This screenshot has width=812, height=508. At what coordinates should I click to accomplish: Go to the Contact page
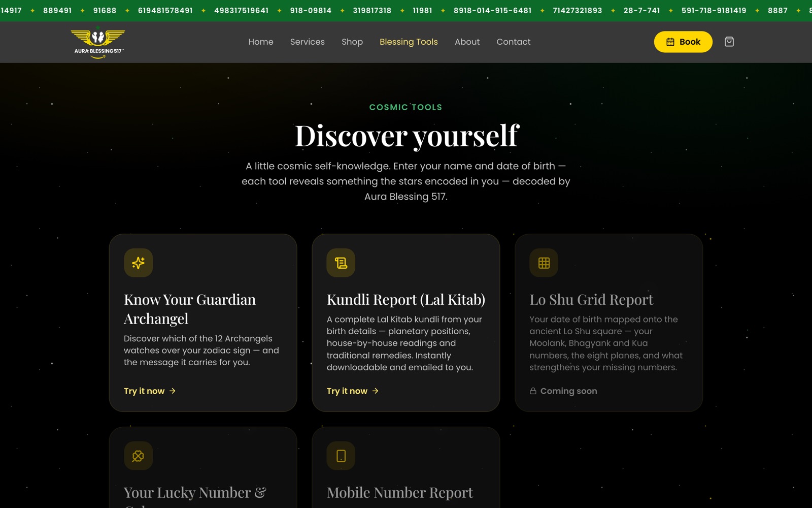513,42
